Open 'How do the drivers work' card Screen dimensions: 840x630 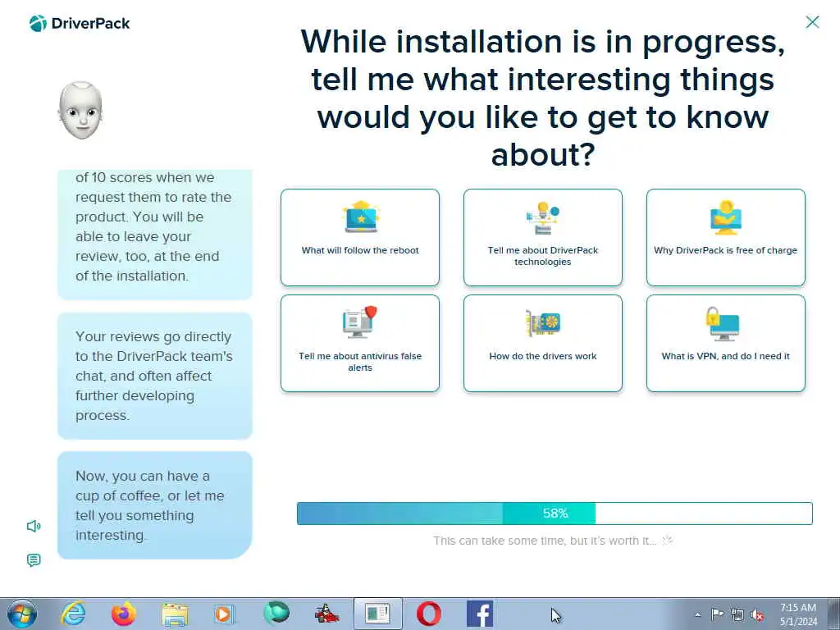pos(543,344)
